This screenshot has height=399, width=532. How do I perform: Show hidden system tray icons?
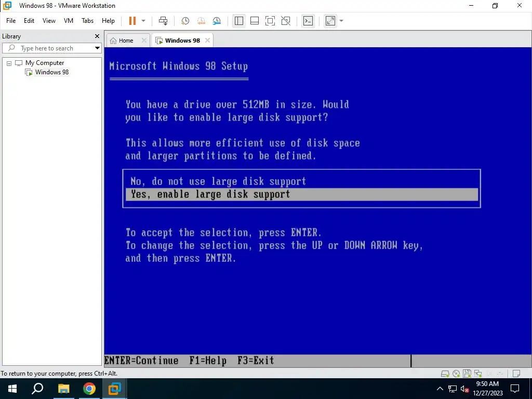tap(440, 389)
